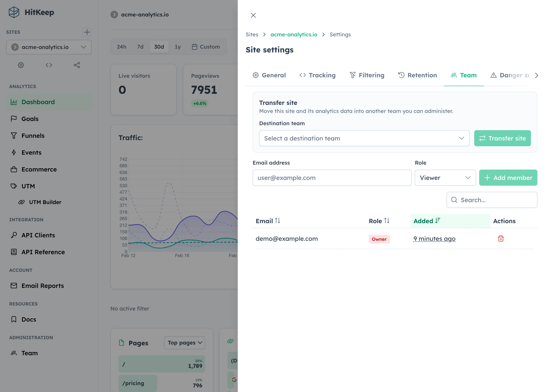Click the trash icon for demo@example.com

[x=500, y=238]
